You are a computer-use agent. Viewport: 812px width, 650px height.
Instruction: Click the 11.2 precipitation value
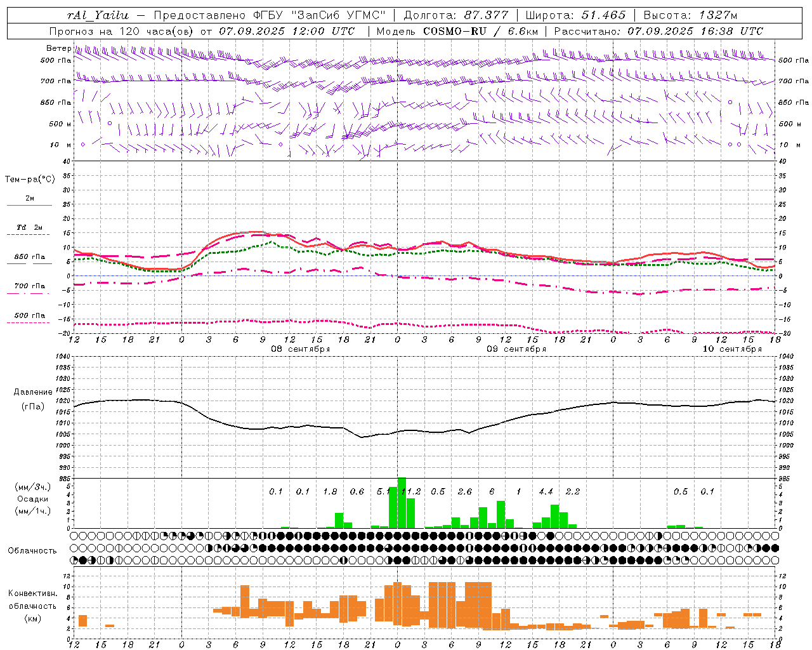[411, 491]
